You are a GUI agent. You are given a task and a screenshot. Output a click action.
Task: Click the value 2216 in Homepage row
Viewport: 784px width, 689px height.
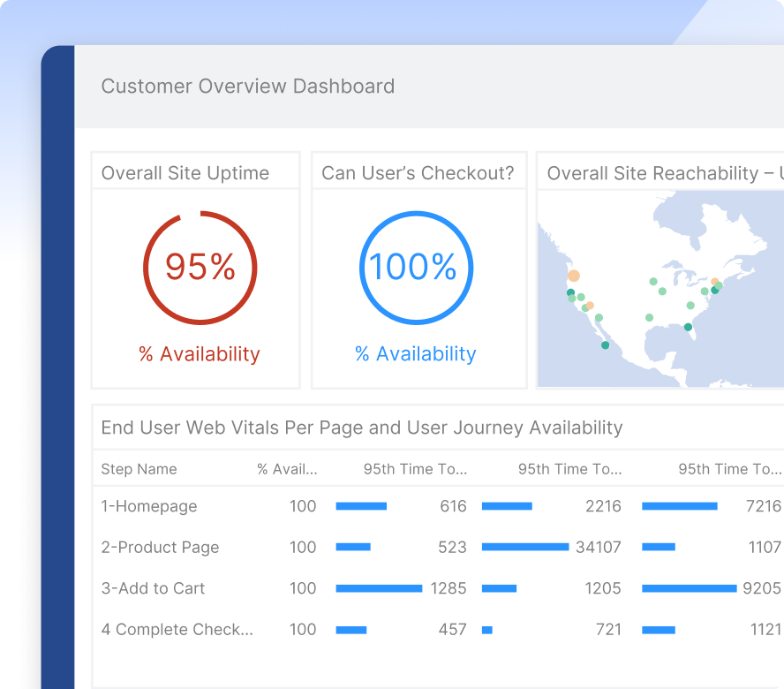pyautogui.click(x=603, y=506)
